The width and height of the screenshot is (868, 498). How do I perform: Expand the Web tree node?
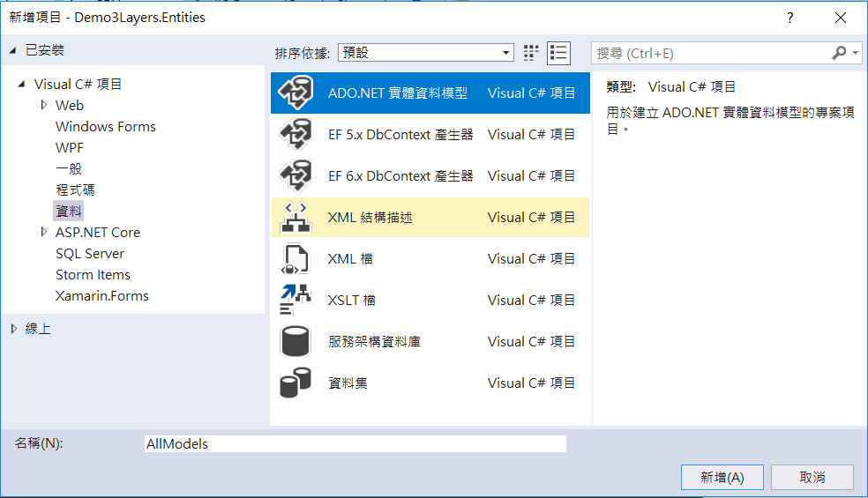click(x=45, y=105)
